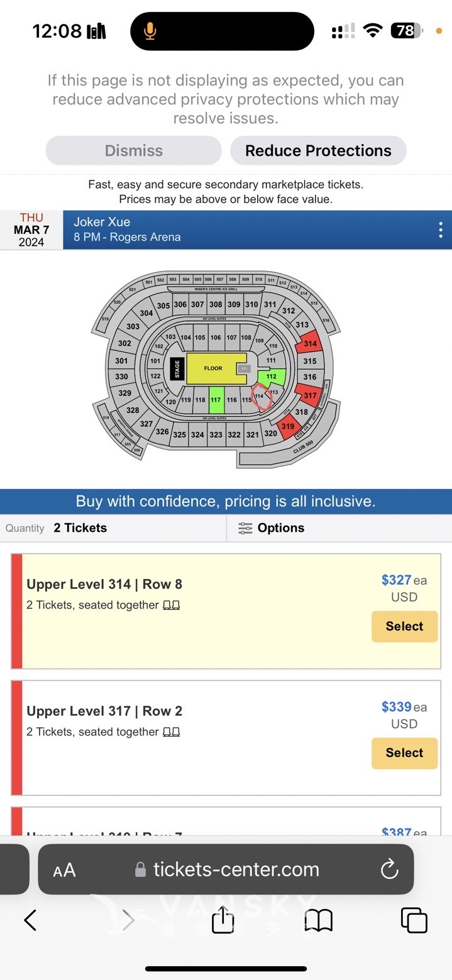The height and width of the screenshot is (980, 452).
Task: Pick green section 112 on the seat map
Action: pyautogui.click(x=272, y=377)
